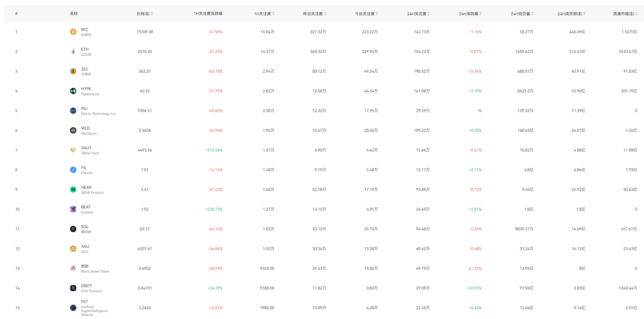Click DRIFT 24H change +32.01%
644x319 pixels.
pos(474,288)
